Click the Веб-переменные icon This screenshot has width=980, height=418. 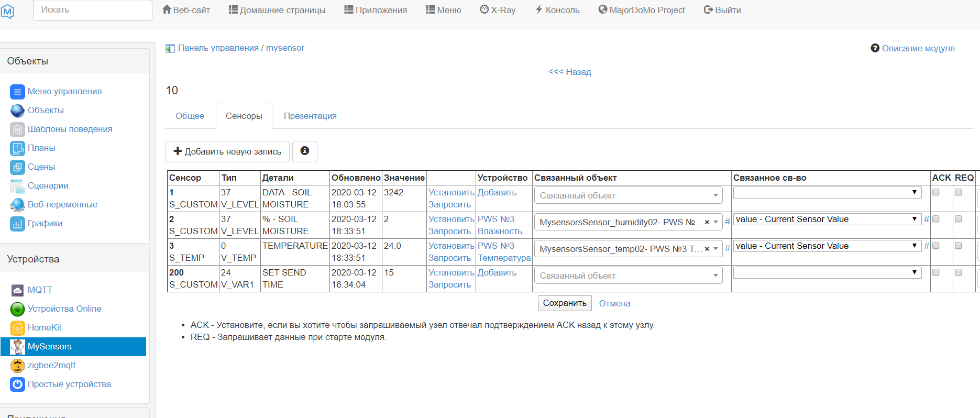point(17,205)
